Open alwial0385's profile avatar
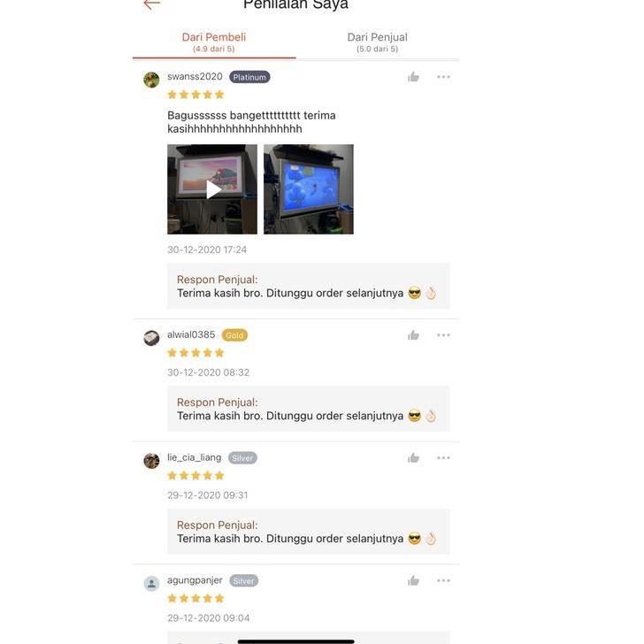Viewport: 644px width, 644px height. (151, 338)
